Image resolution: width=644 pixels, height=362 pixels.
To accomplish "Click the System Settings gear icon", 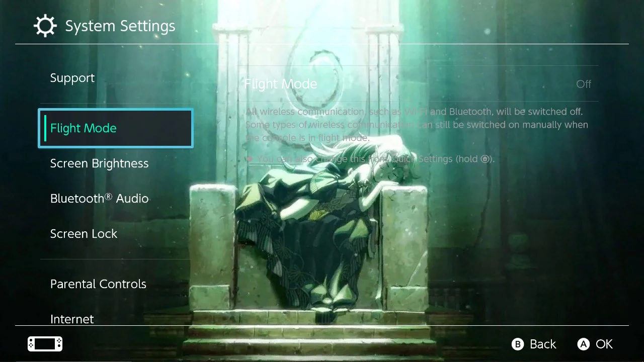I will coord(45,26).
